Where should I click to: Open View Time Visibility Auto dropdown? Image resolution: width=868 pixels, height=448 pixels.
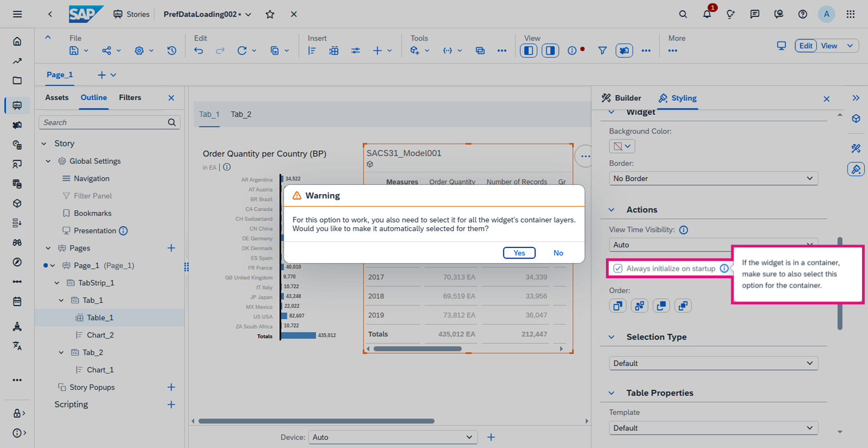pyautogui.click(x=713, y=245)
